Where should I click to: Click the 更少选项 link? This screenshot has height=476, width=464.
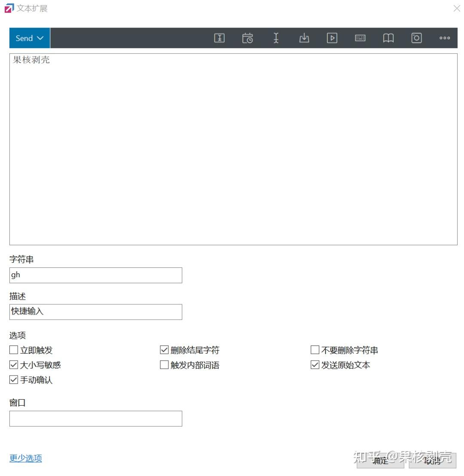[25, 458]
